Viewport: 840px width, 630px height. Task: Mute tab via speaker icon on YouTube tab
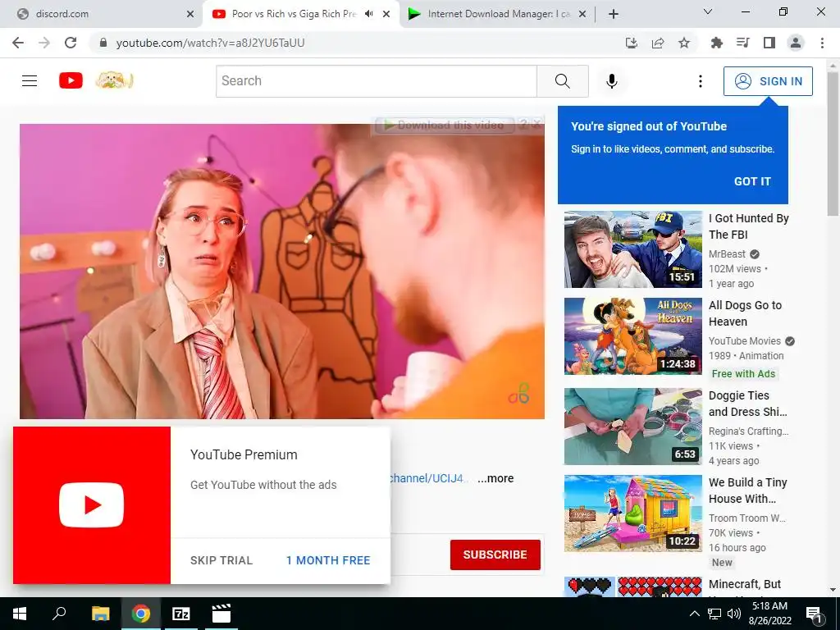pyautogui.click(x=368, y=14)
